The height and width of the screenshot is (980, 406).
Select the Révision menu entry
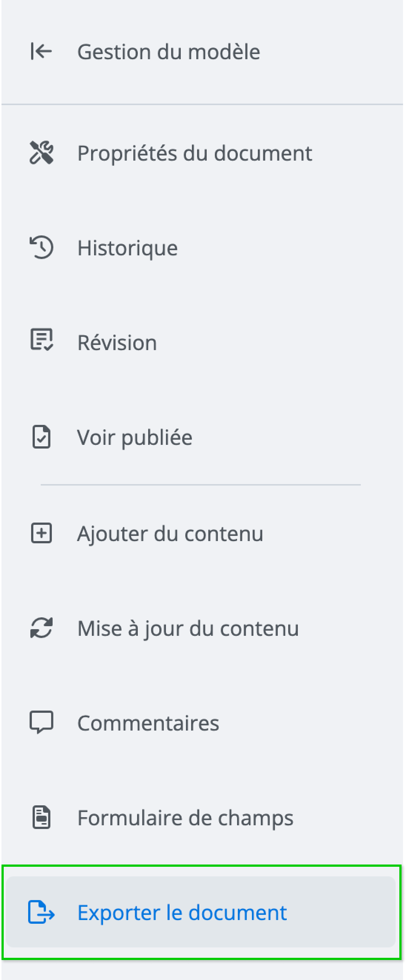117,342
